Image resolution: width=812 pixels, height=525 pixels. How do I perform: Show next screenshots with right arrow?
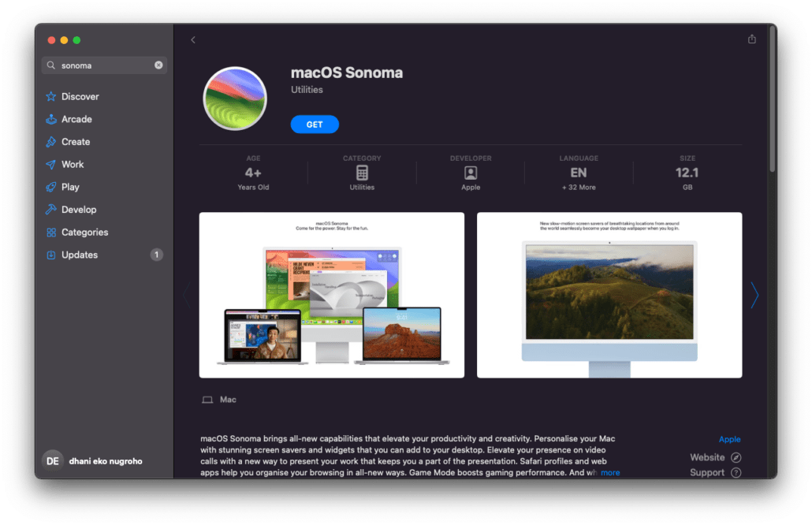(754, 295)
